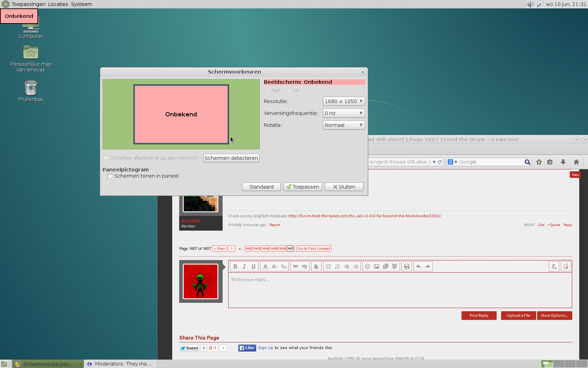The width and height of the screenshot is (588, 368).
Task: Save draft with the floppy disk icon
Action: 407,266
